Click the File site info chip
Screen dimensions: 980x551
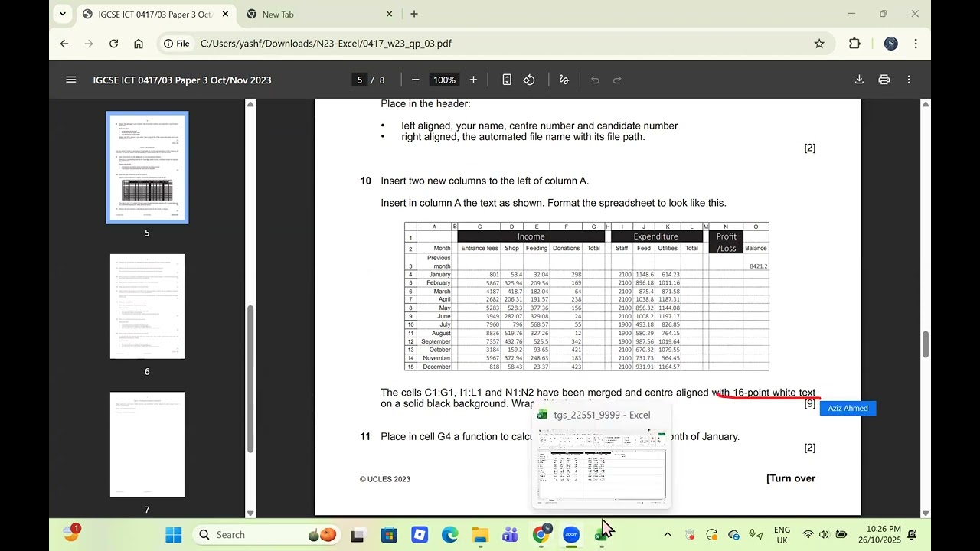click(176, 44)
